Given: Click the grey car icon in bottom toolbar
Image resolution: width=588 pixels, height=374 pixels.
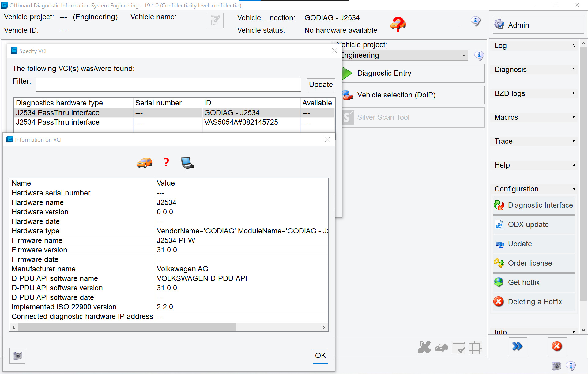Looking at the screenshot, I should tap(441, 348).
